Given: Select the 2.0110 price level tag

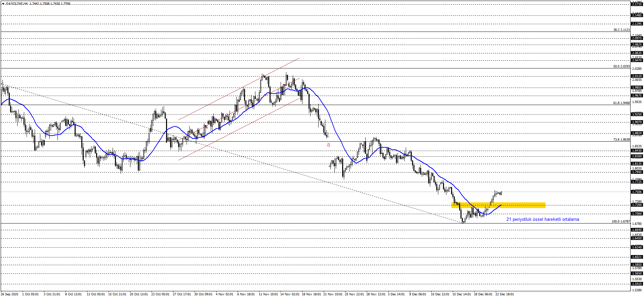Looking at the screenshot, I should [637, 76].
